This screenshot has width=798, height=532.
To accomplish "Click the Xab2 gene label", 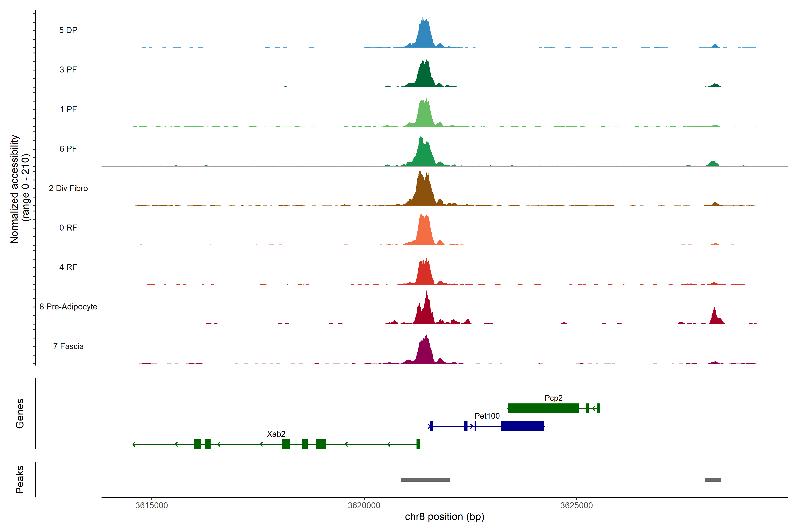I will (x=276, y=434).
